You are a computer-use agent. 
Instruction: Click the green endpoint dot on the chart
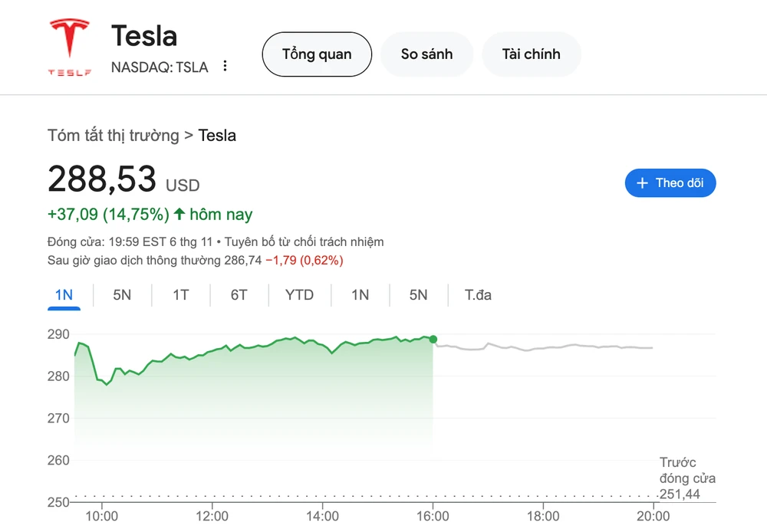[433, 338]
